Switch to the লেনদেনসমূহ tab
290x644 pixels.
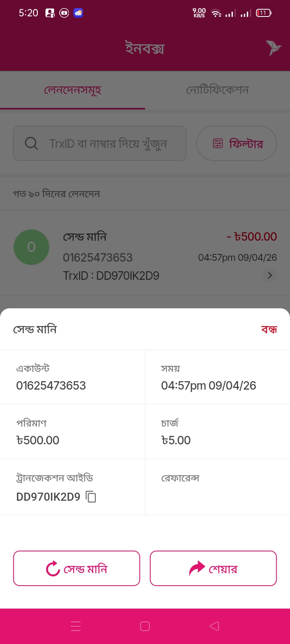(x=72, y=90)
